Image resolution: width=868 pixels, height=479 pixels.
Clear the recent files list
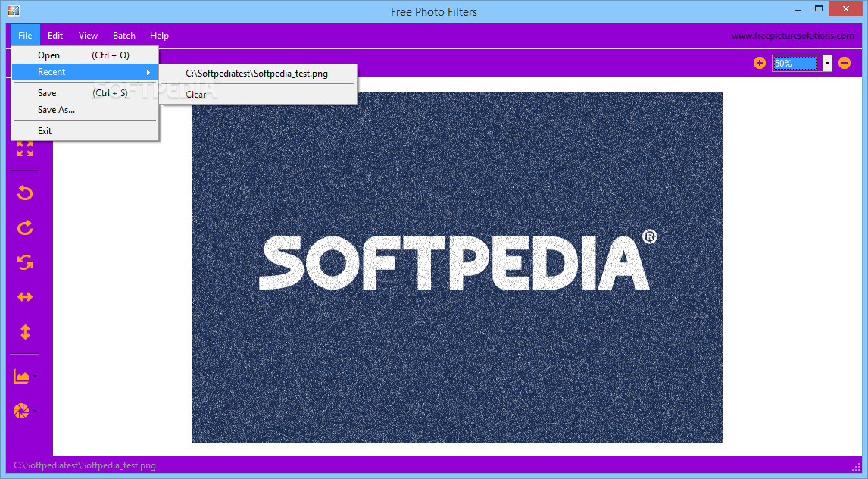coord(258,95)
